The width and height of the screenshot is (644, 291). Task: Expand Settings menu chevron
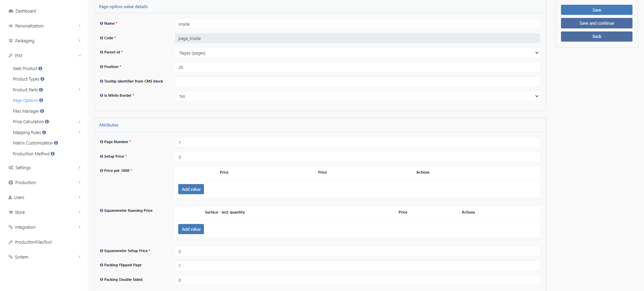point(80,167)
